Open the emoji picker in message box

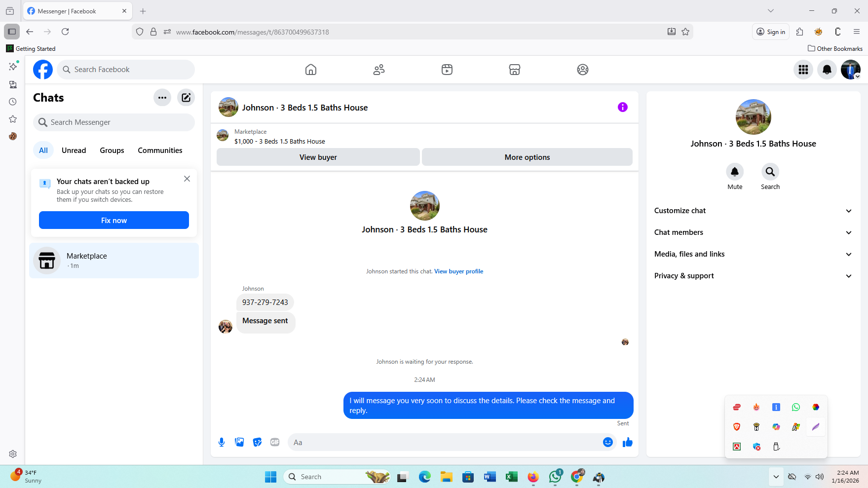click(608, 442)
